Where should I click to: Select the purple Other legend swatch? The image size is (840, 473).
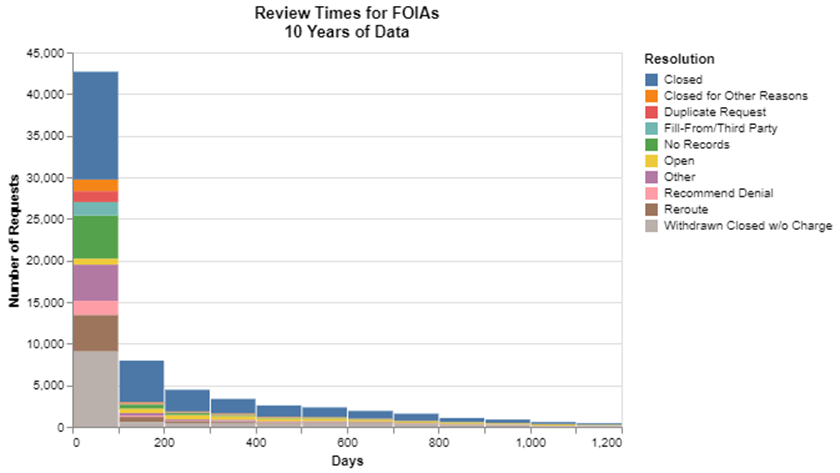click(x=651, y=177)
